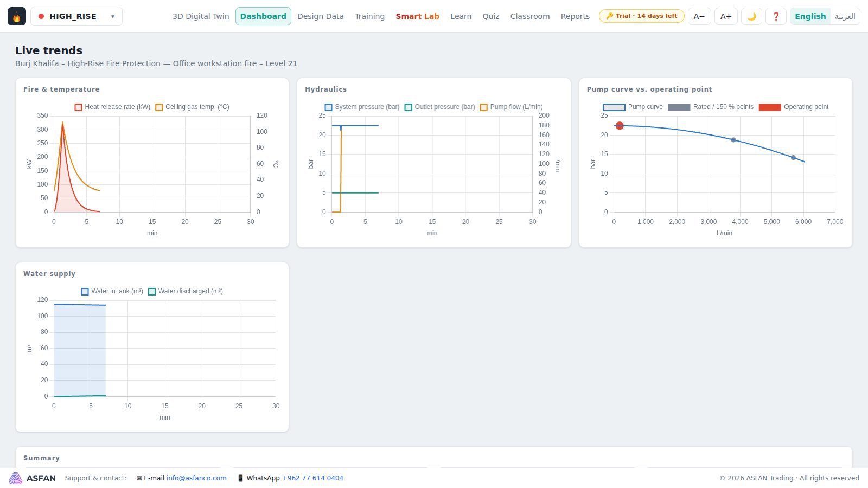
Task: Switch language to Arabic
Action: (x=845, y=16)
